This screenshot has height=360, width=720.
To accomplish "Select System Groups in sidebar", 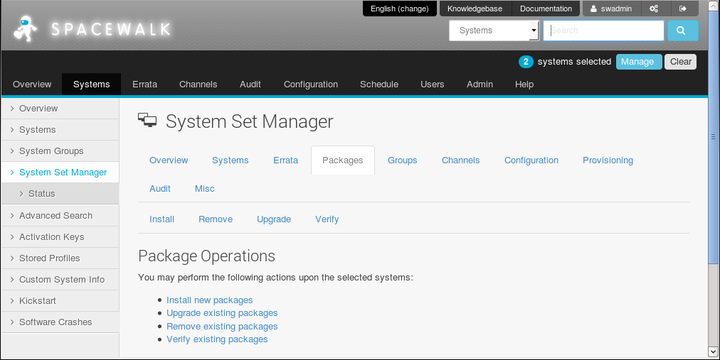I will [x=60, y=151].
